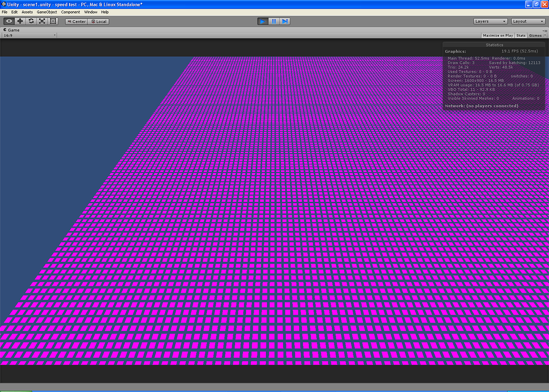Click the Game tab Unity icon
The image size is (549, 392).
(x=4, y=30)
